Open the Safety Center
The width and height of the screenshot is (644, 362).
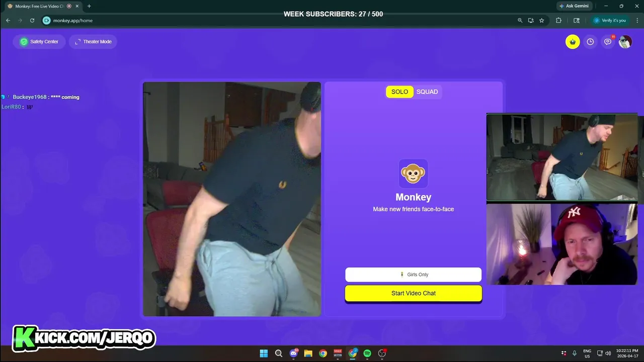point(39,42)
